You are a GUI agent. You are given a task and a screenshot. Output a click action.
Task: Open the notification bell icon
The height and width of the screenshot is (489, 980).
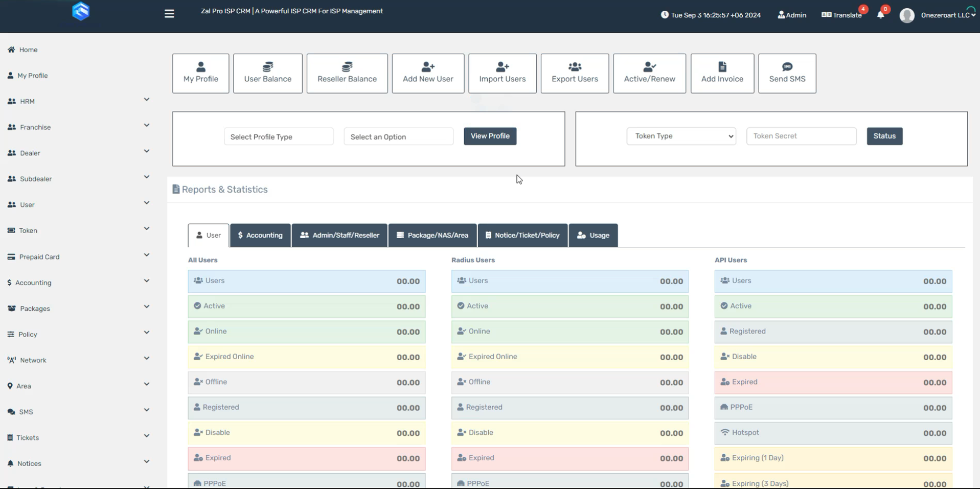point(880,15)
